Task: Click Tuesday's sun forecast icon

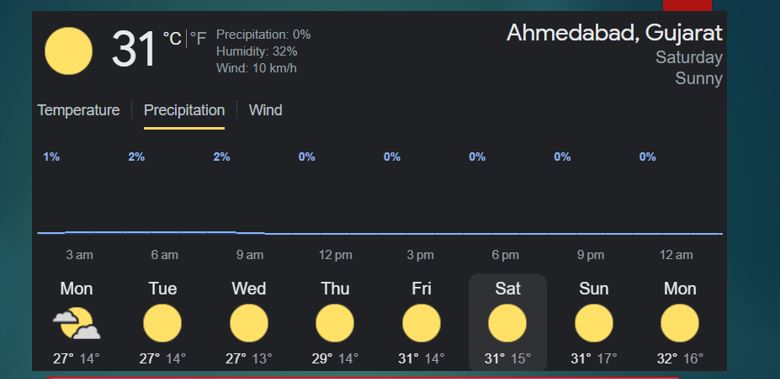Action: [162, 323]
